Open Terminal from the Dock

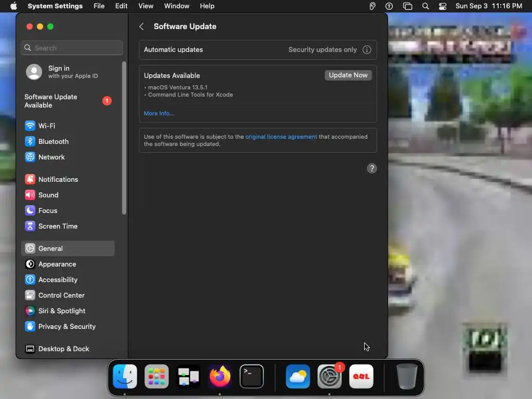252,377
